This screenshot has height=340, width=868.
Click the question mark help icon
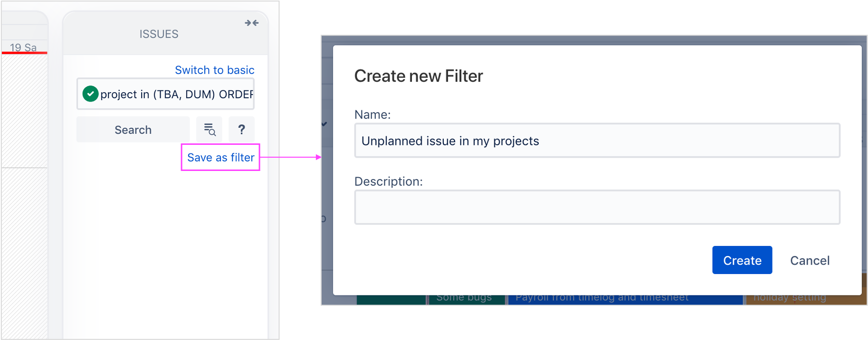[x=241, y=130]
